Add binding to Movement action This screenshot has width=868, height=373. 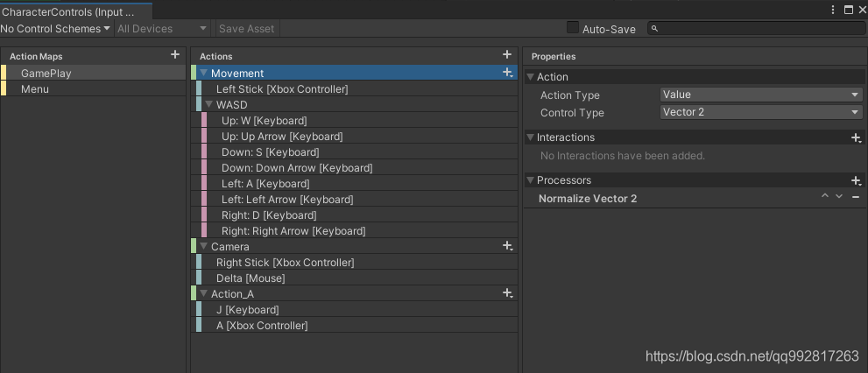[x=507, y=74]
